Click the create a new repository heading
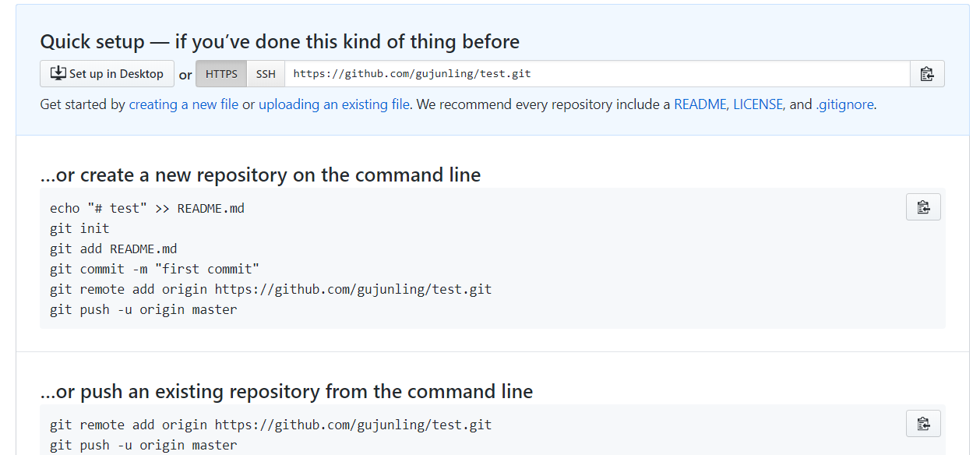 coord(260,175)
